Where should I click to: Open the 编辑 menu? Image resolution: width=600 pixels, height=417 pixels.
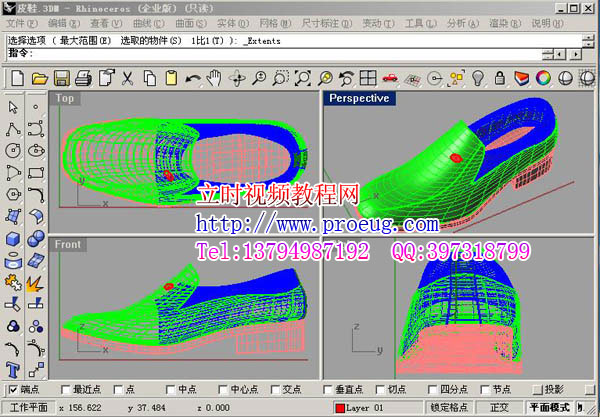[64, 23]
